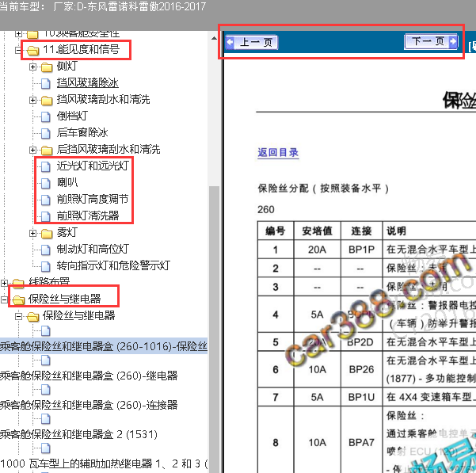Screen dimensions: 476x473
Task: Select 喇叭 in the tree
Action: click(x=67, y=182)
